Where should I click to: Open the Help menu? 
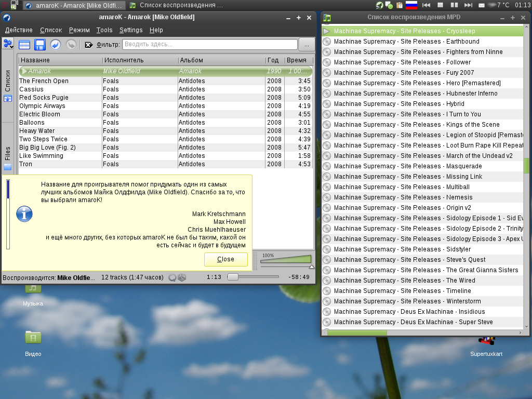156,30
